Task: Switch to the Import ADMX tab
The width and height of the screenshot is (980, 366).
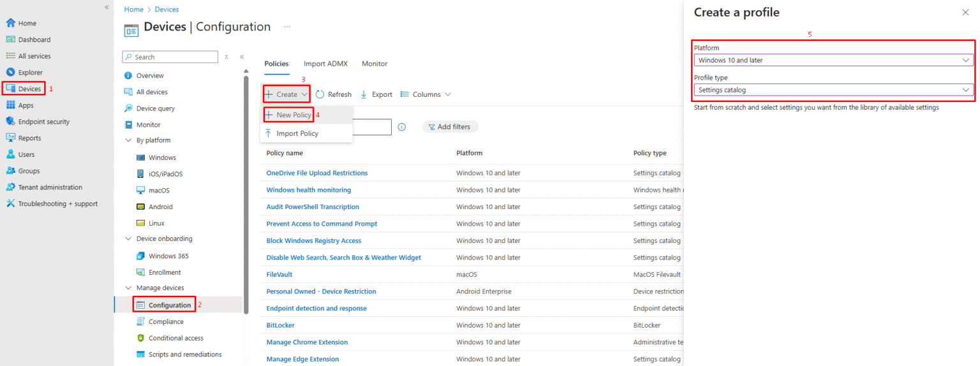Action: [x=325, y=64]
